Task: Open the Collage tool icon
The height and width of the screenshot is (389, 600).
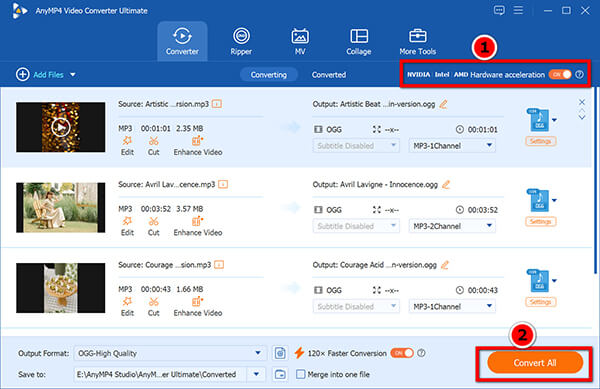Action: point(359,36)
